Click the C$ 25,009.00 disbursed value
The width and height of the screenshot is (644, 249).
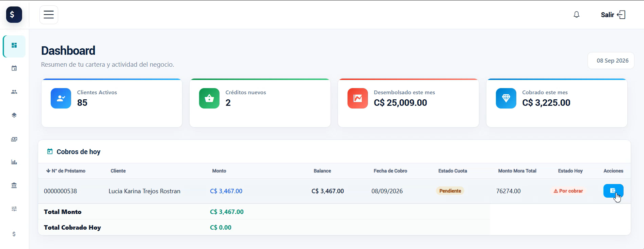coord(400,103)
